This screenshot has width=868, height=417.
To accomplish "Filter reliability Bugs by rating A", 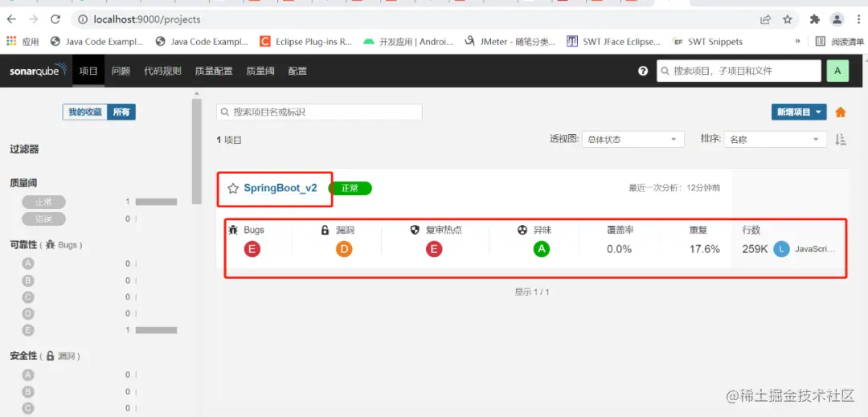I will click(x=28, y=264).
